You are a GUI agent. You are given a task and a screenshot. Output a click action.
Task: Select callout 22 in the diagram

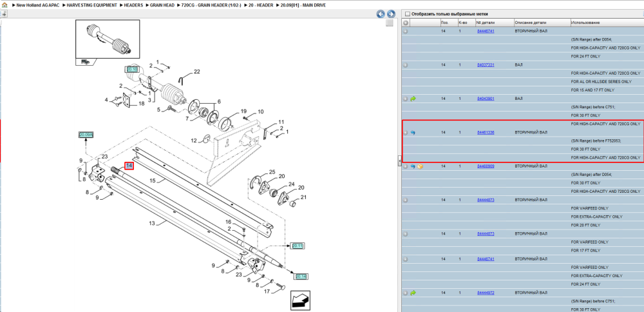(196, 72)
